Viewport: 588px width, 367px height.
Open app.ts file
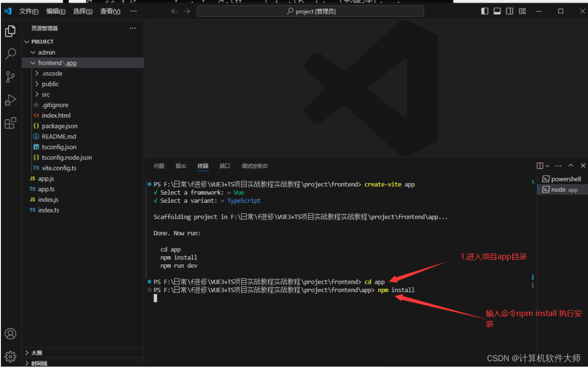click(x=83, y=189)
